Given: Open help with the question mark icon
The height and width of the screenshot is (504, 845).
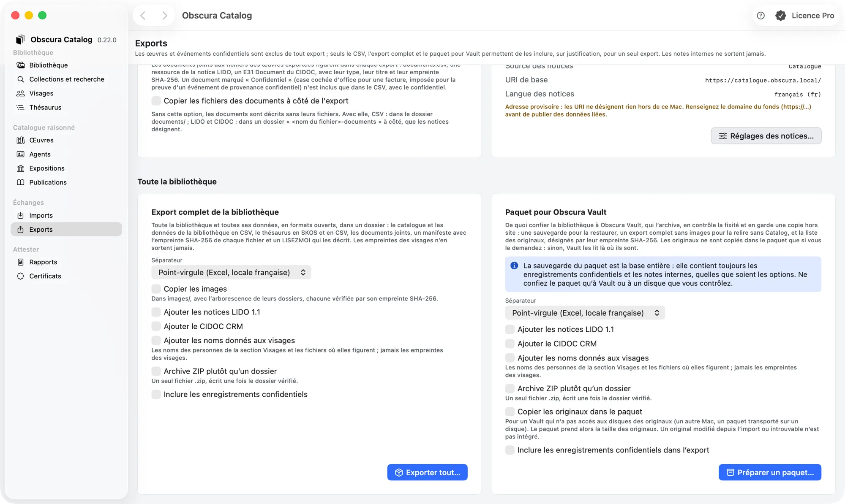Looking at the screenshot, I should tap(760, 16).
